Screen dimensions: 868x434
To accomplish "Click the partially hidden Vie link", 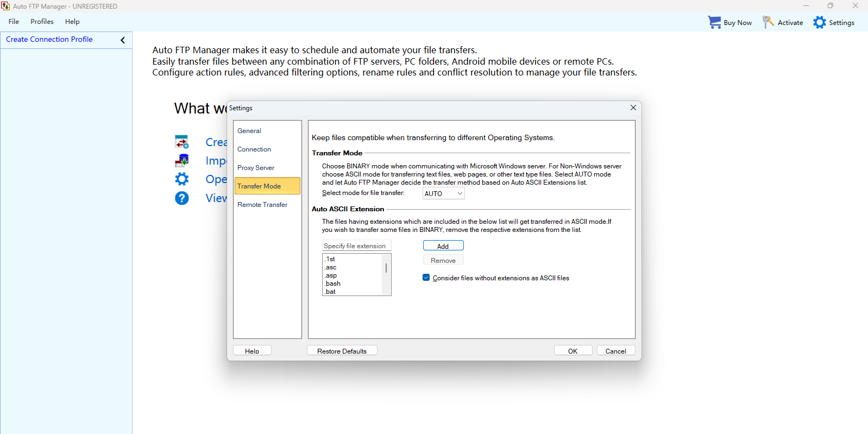I will pos(216,198).
